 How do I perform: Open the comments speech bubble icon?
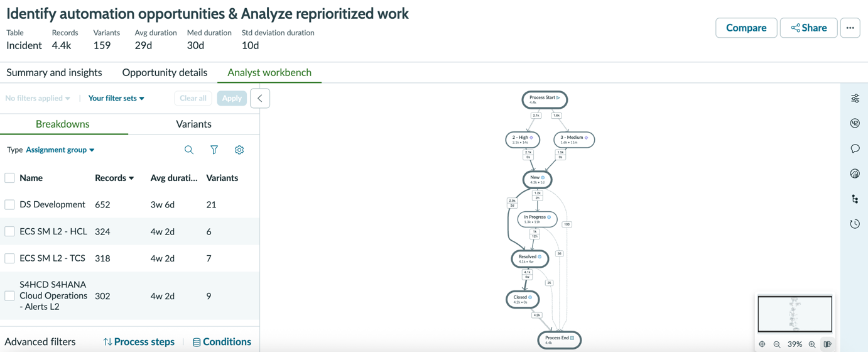(x=855, y=149)
